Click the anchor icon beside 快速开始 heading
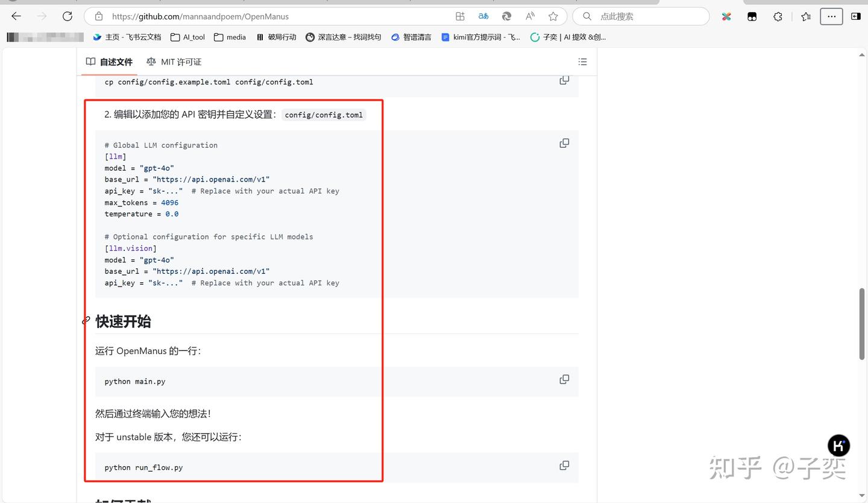 pos(85,320)
